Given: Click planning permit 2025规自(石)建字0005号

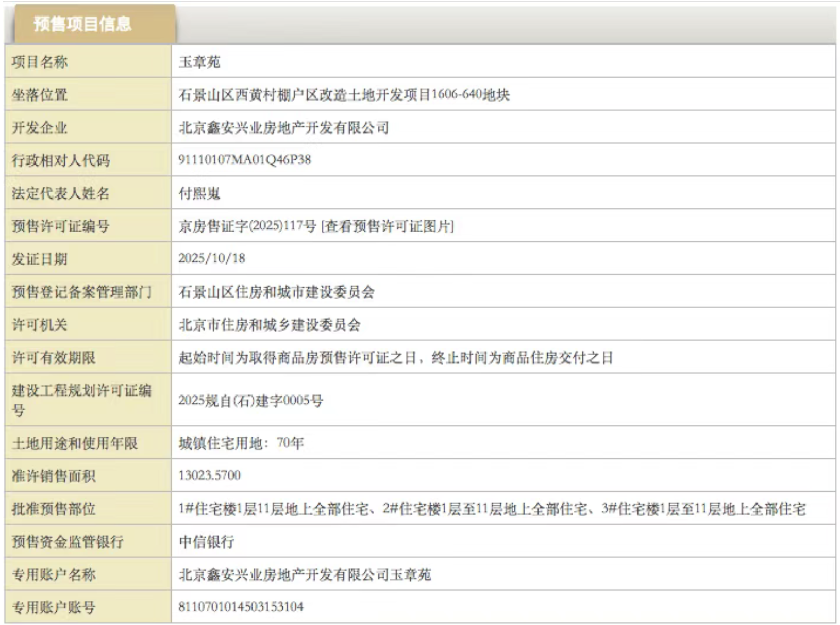Looking at the screenshot, I should pos(250,400).
